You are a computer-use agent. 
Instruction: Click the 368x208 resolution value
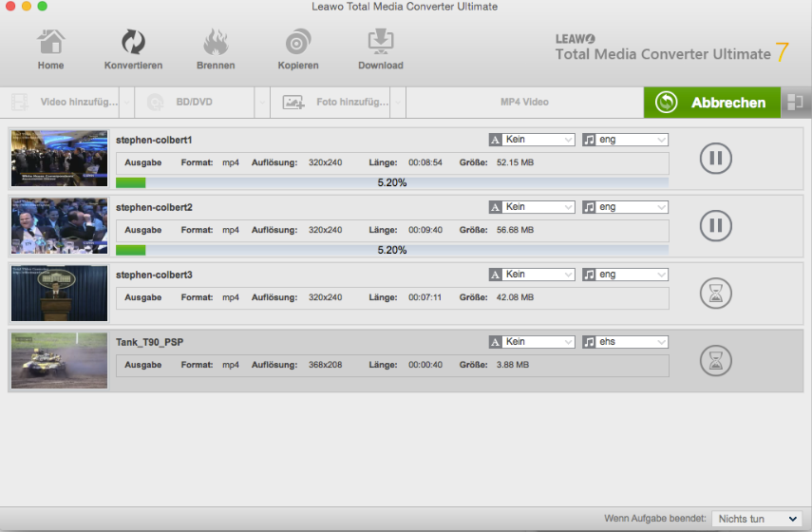[x=325, y=364]
